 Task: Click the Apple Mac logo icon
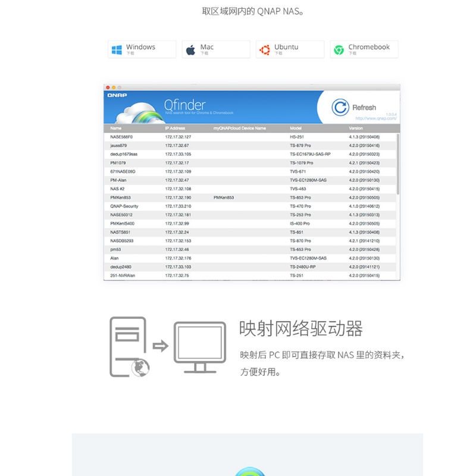click(x=190, y=49)
